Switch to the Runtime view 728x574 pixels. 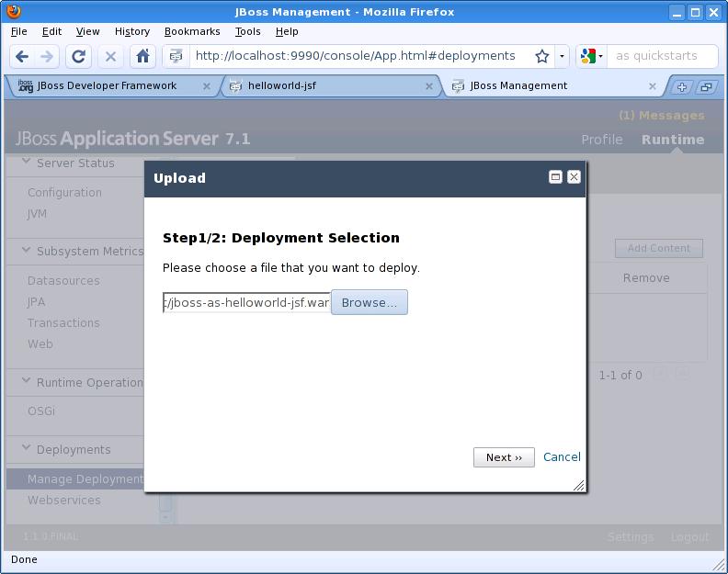click(673, 140)
